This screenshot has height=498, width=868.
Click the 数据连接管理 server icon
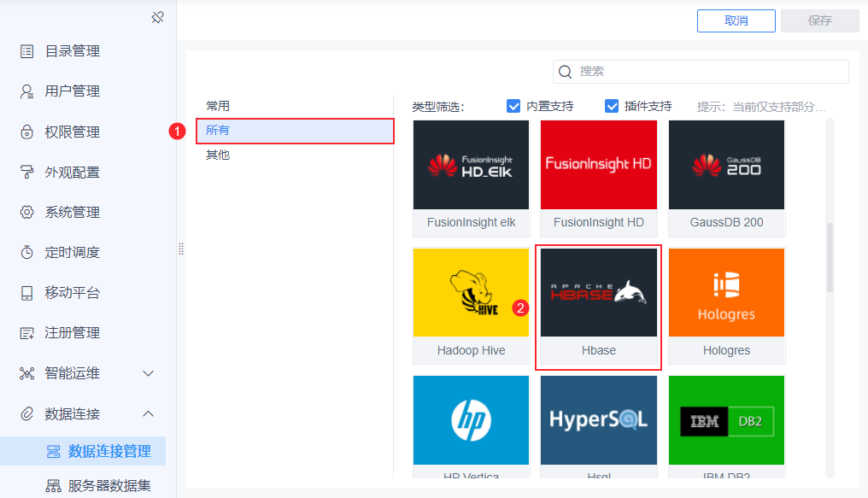(x=53, y=452)
